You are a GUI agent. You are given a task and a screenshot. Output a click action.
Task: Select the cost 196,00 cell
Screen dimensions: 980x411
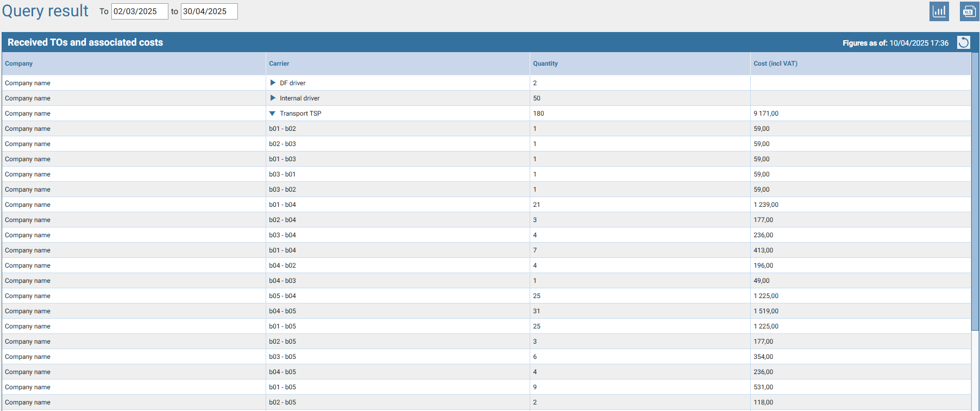[860, 265]
